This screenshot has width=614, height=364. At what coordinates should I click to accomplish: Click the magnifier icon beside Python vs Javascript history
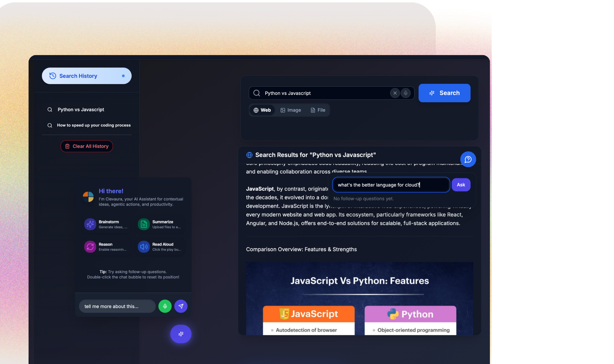[x=50, y=110]
